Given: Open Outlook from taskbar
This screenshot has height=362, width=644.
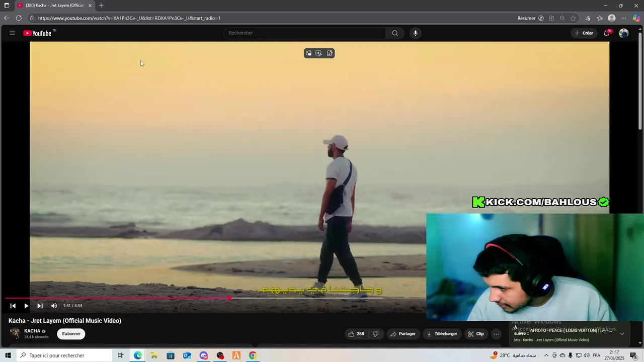Looking at the screenshot, I should [187, 355].
